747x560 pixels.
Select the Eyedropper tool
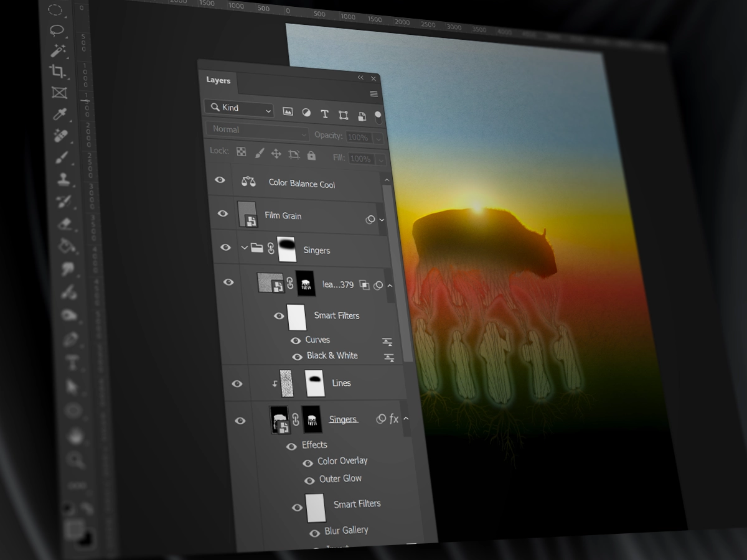[60, 113]
